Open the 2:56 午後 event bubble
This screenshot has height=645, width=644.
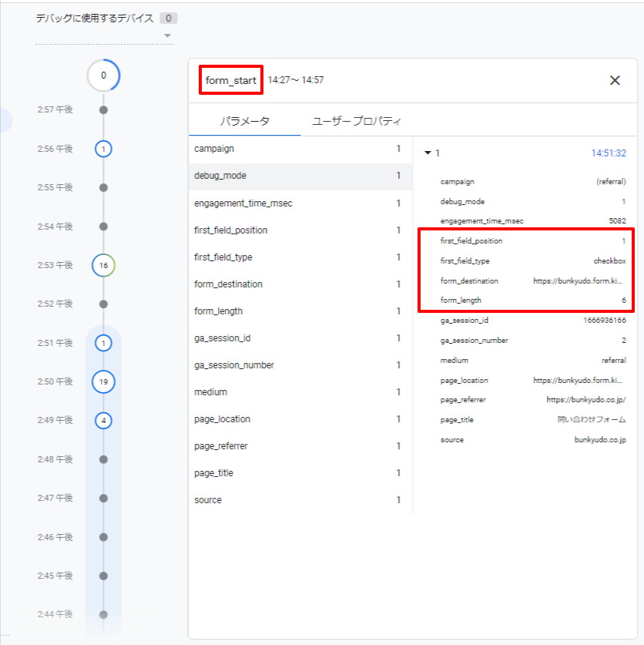tap(104, 149)
